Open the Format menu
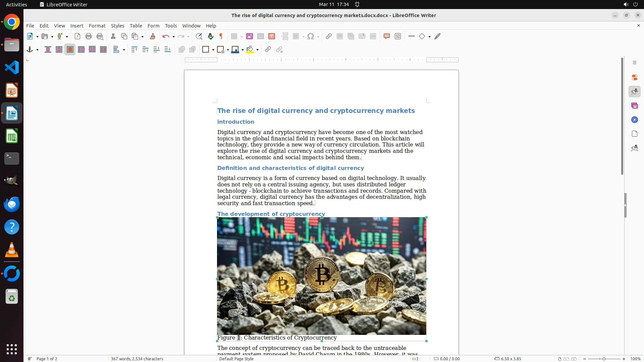Screen dimensions: 644x362 pyautogui.click(x=97, y=26)
